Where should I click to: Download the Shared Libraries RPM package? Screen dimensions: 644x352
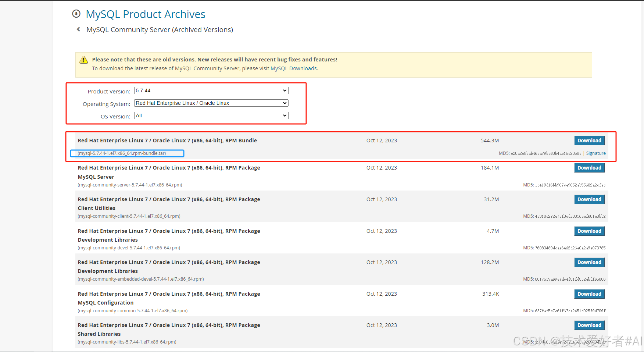(x=589, y=325)
